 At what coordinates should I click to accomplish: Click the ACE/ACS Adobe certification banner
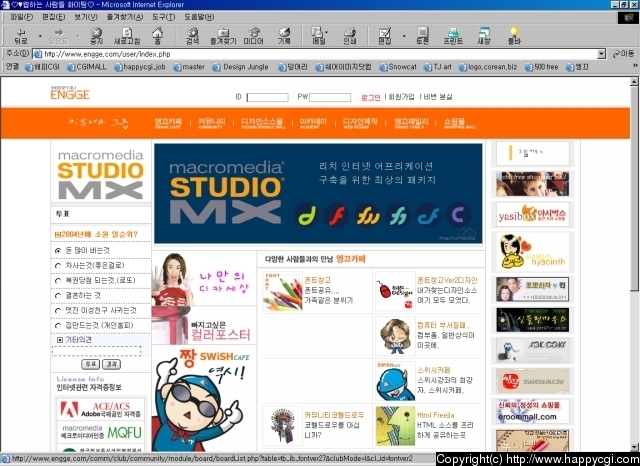[101, 409]
